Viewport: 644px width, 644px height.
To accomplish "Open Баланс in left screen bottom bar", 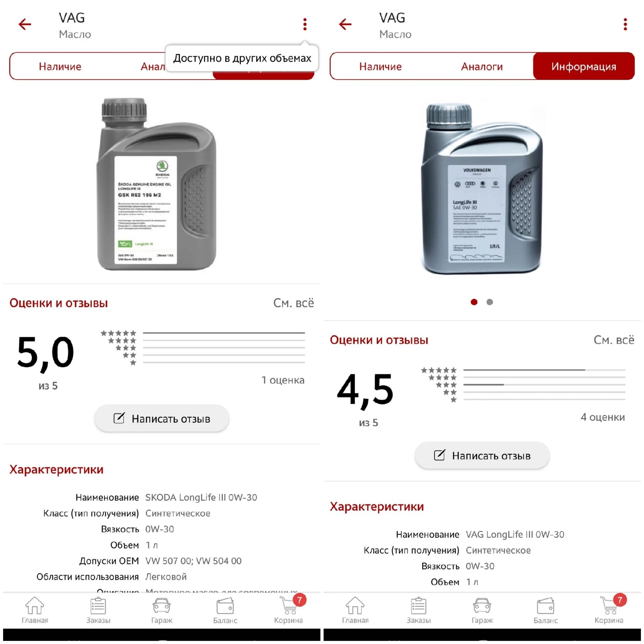I will point(225,610).
